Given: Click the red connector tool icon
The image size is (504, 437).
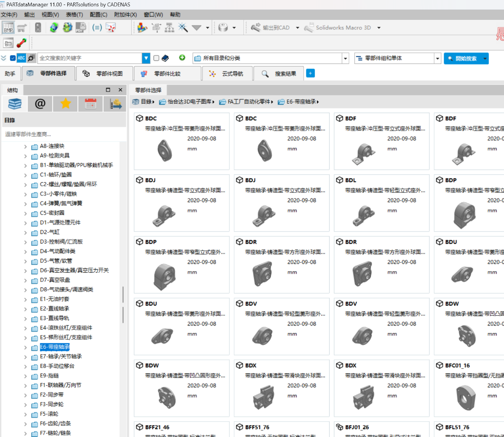Looking at the screenshot, I should pos(22,43).
